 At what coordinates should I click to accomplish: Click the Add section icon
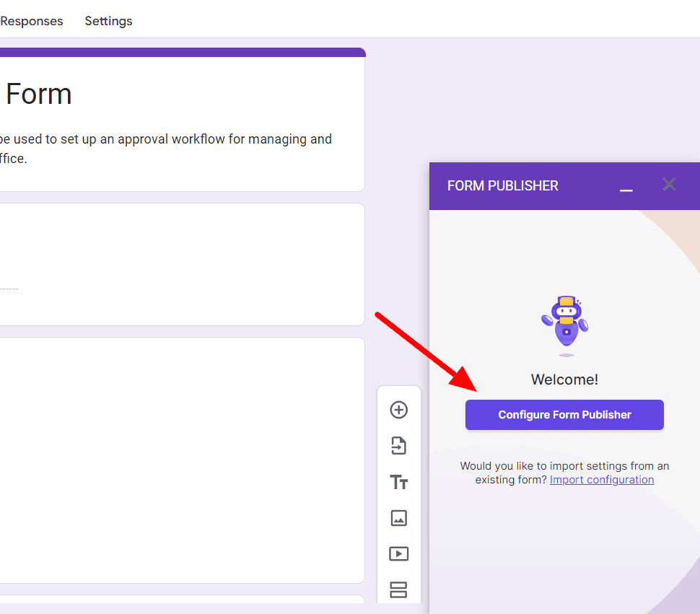coord(398,590)
